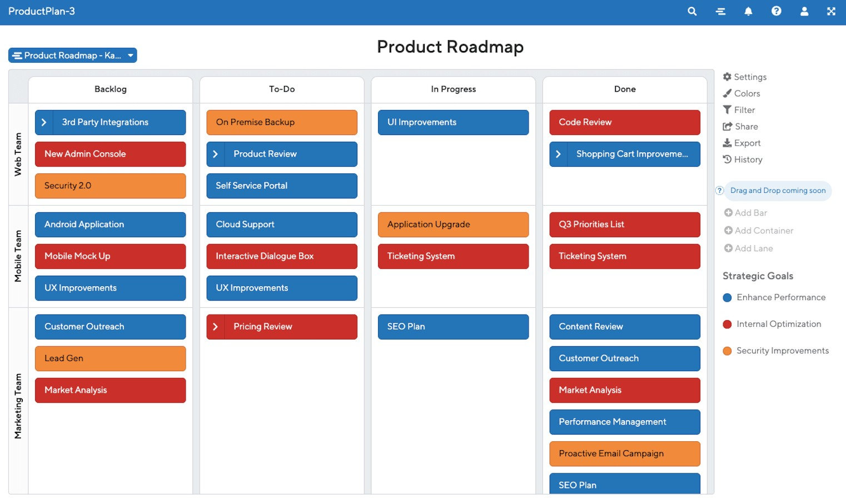Screen dimensions: 846x504
Task: Expand the 3rd Party Integrations bar
Action: (44, 122)
